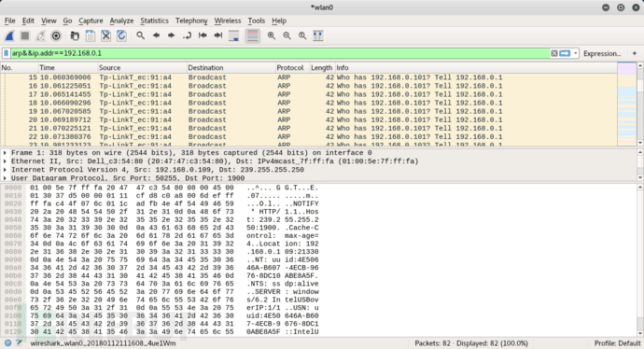Click into the display filter field

(x=279, y=53)
